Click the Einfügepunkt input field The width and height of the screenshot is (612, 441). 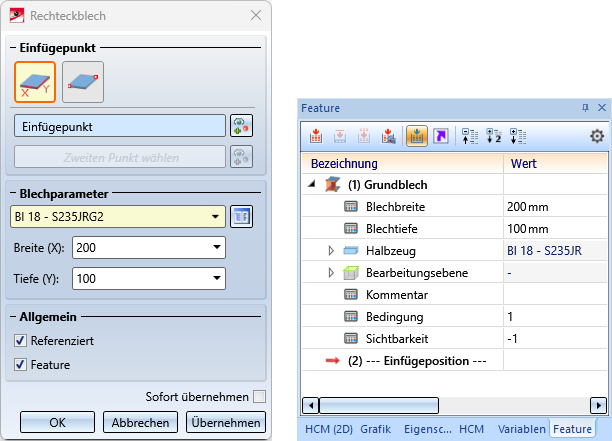coord(120,126)
